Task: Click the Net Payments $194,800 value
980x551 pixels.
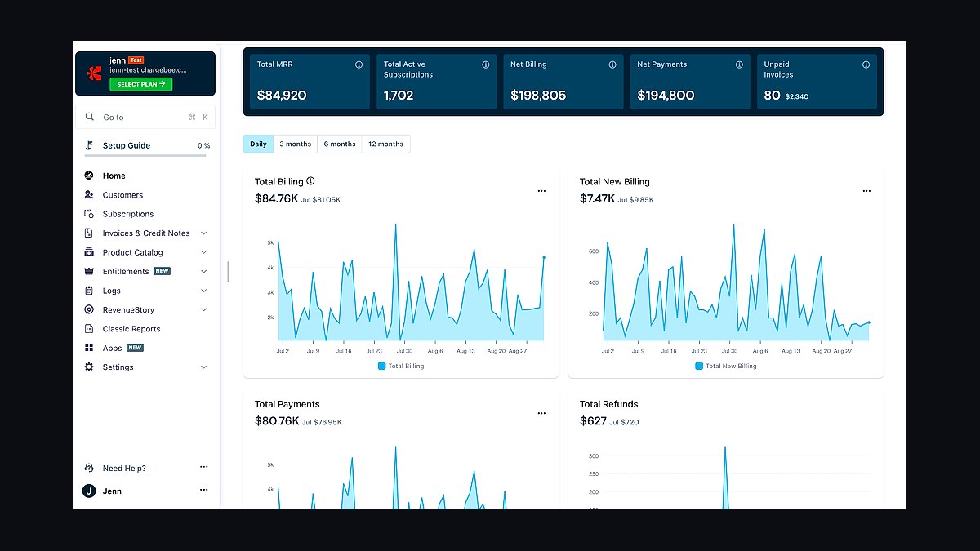Action: 666,95
